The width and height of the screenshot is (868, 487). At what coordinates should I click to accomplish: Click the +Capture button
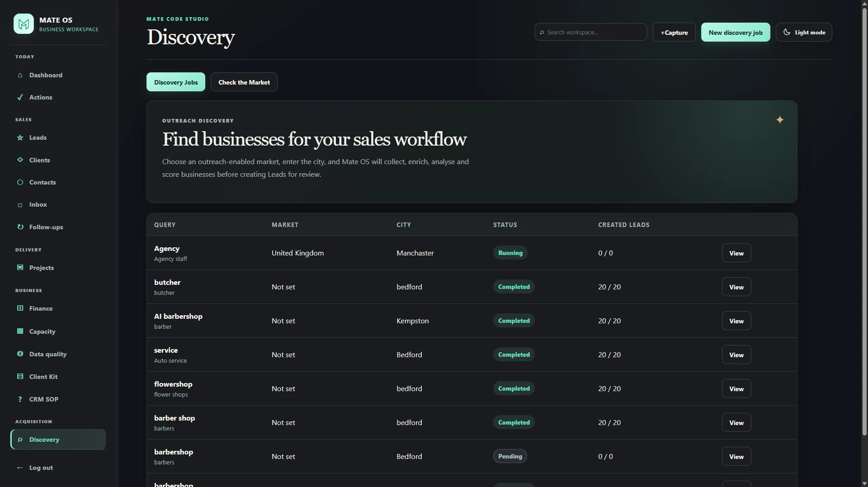coord(674,32)
